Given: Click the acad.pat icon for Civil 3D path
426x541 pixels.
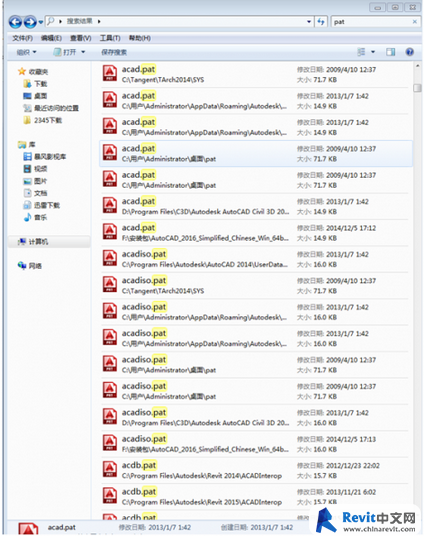Looking at the screenshot, I should coord(110,205).
